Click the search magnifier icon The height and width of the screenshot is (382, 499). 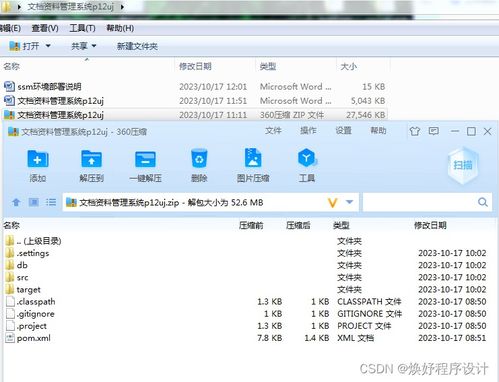point(483,202)
